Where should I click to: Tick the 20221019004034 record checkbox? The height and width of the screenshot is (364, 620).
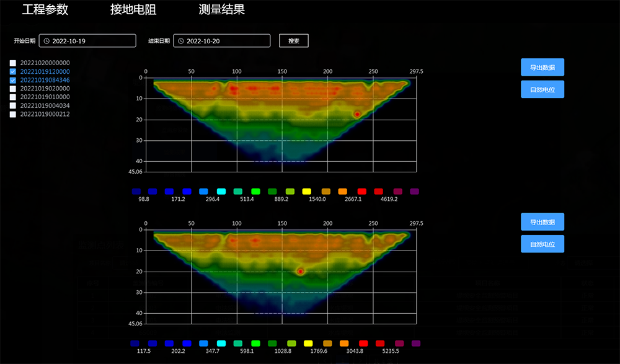click(x=12, y=106)
